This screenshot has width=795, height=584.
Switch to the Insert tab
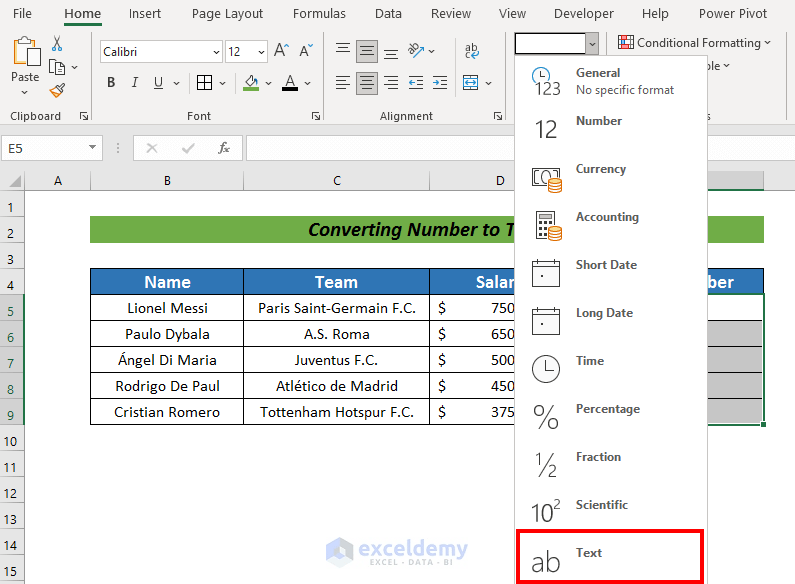tap(144, 14)
